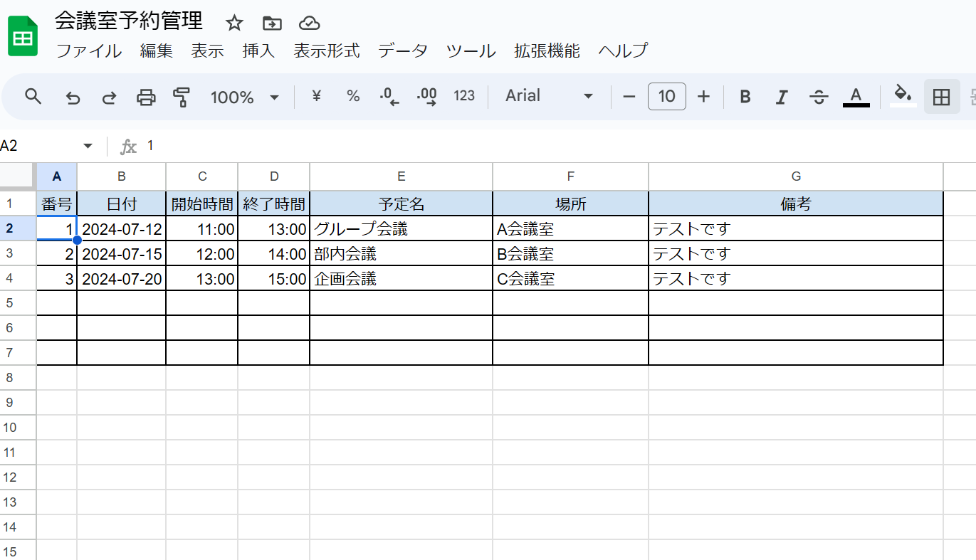The image size is (976, 560).
Task: Open the ファイル menu
Action: (89, 51)
